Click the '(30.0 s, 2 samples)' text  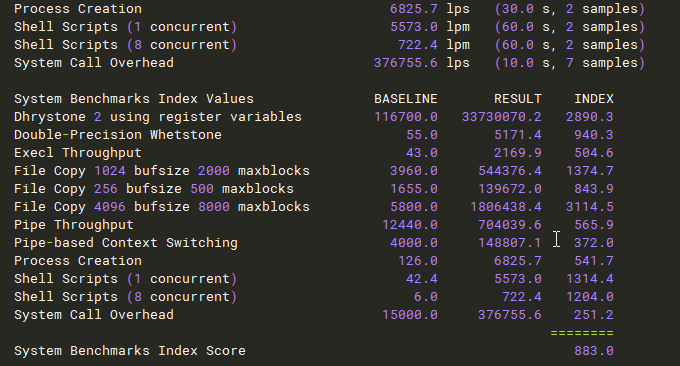[x=570, y=9]
